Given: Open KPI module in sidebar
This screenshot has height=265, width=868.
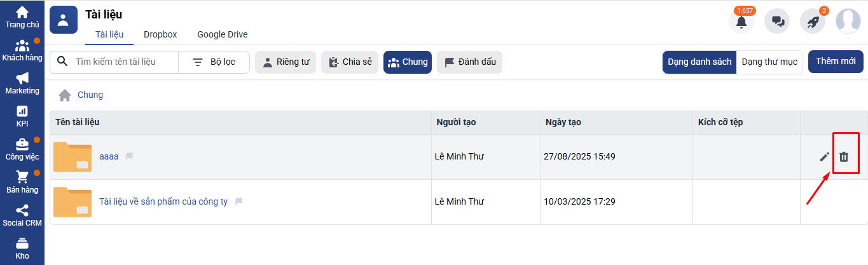Looking at the screenshot, I should (x=22, y=116).
